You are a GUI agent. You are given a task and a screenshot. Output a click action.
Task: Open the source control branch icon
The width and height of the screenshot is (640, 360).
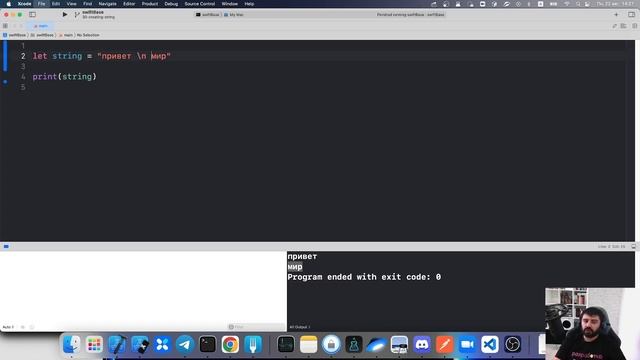tap(77, 15)
